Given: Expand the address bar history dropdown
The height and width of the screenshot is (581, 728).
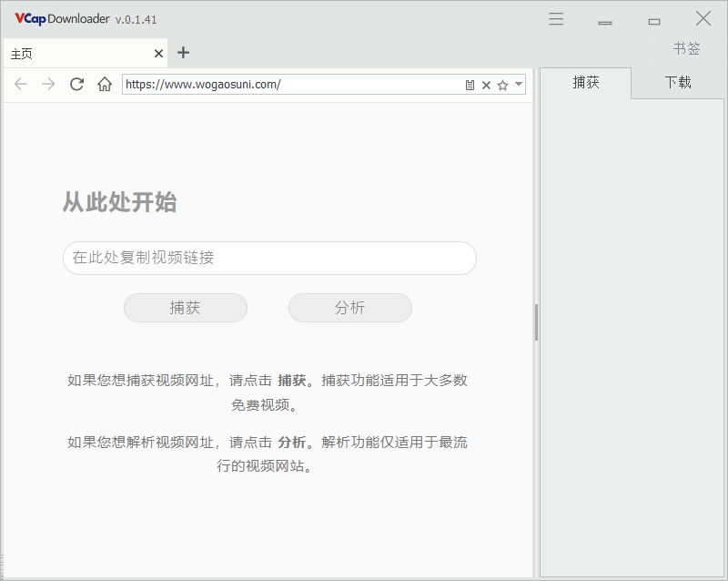Looking at the screenshot, I should pyautogui.click(x=519, y=85).
